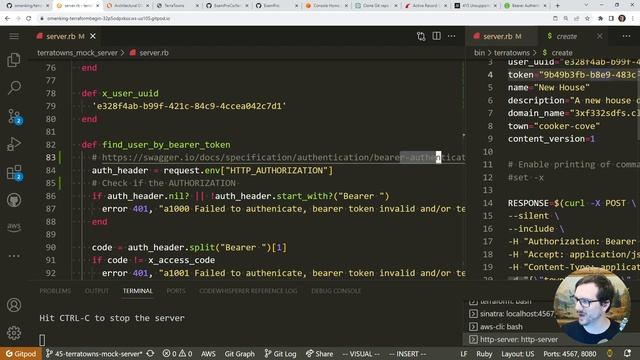Open More Actions menu for right editor group
The height and width of the screenshot is (360, 640).
click(626, 36)
